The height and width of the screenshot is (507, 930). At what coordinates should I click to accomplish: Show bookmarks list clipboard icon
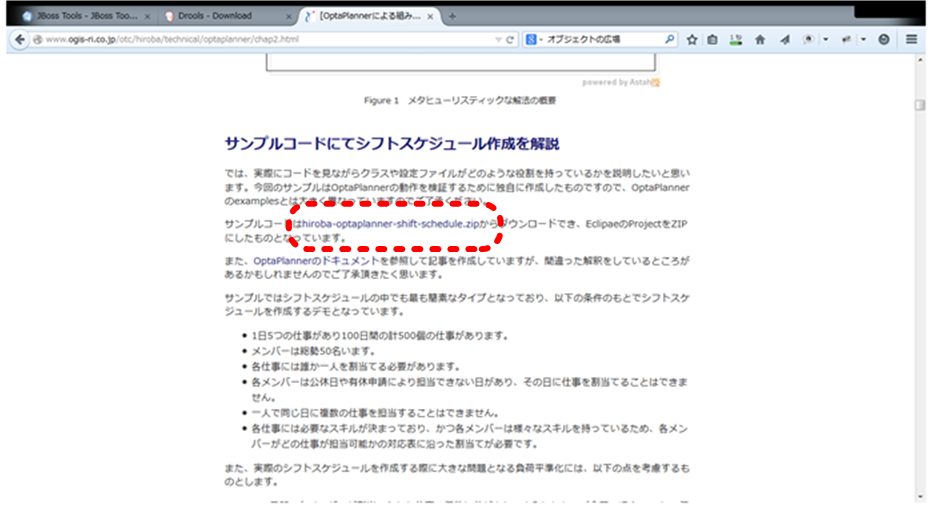point(712,40)
